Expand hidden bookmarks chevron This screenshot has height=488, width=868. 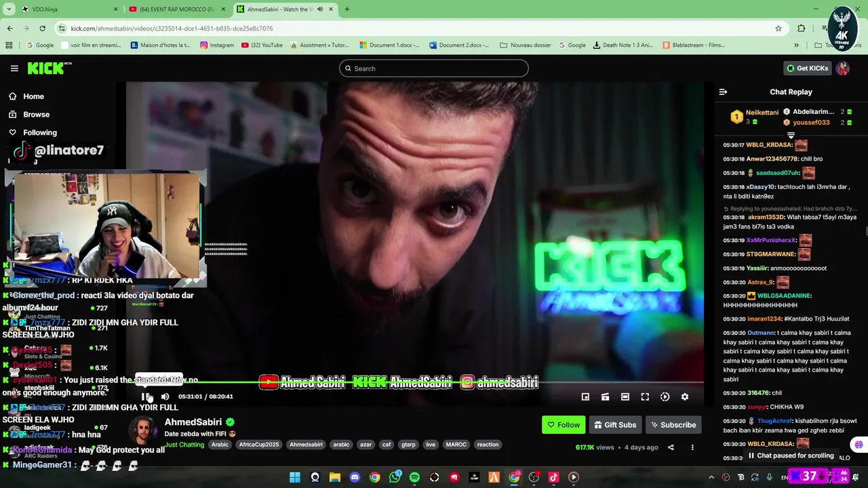797,45
